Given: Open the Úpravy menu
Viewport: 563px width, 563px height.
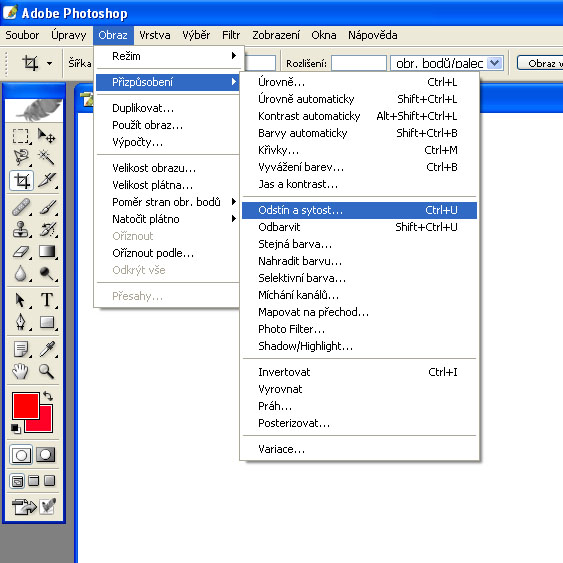Looking at the screenshot, I should pos(69,35).
